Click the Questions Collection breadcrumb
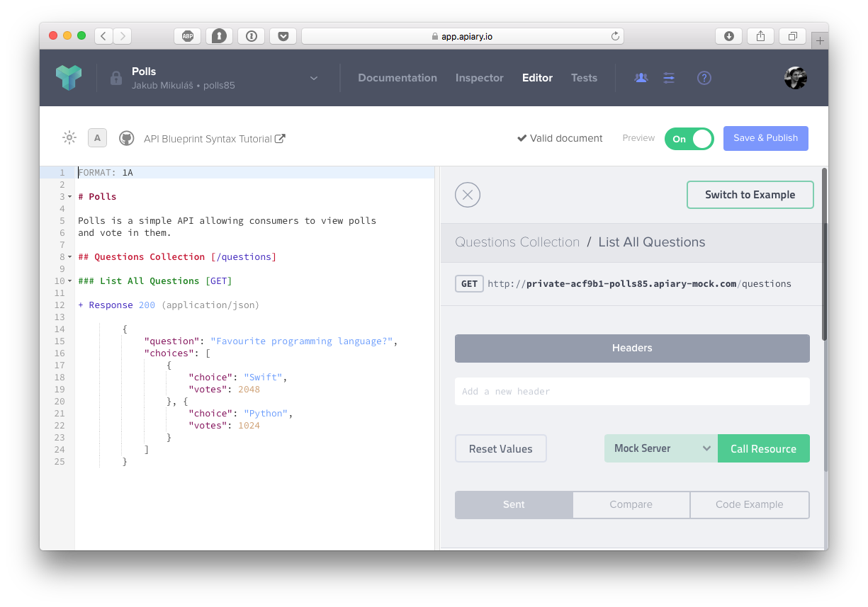868x607 pixels. (517, 242)
